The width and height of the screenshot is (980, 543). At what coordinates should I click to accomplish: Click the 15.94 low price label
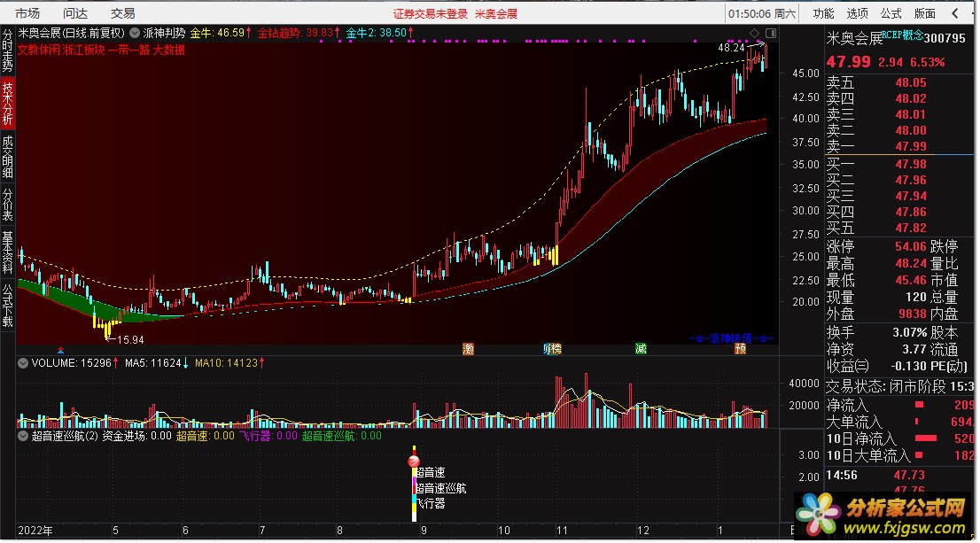(x=130, y=340)
